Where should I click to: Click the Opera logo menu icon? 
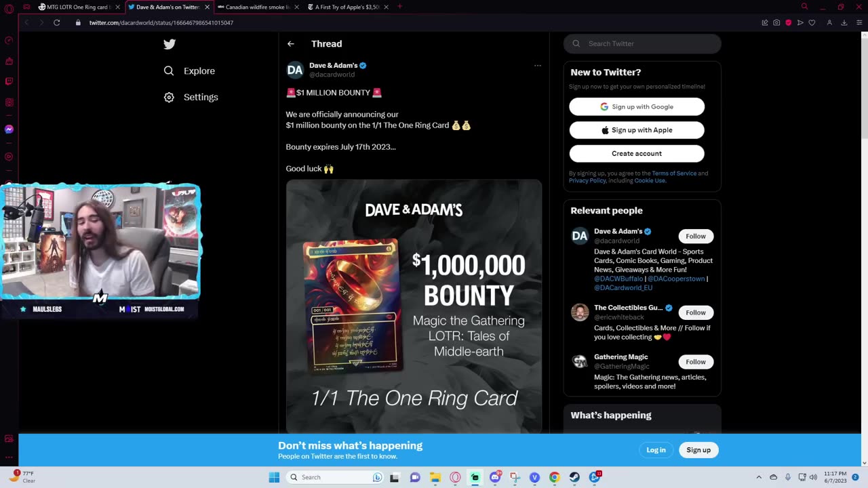point(9,9)
